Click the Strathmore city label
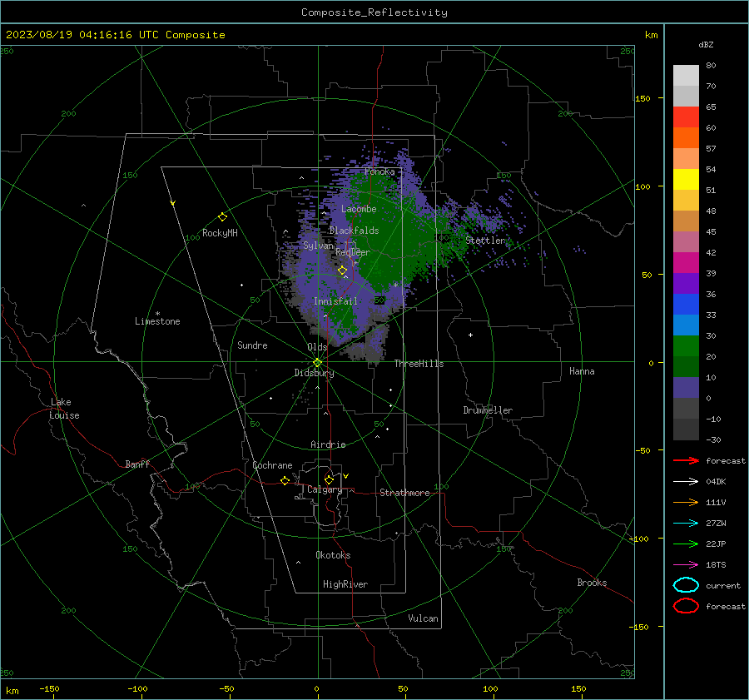Image resolution: width=749 pixels, height=700 pixels. pyautogui.click(x=404, y=493)
